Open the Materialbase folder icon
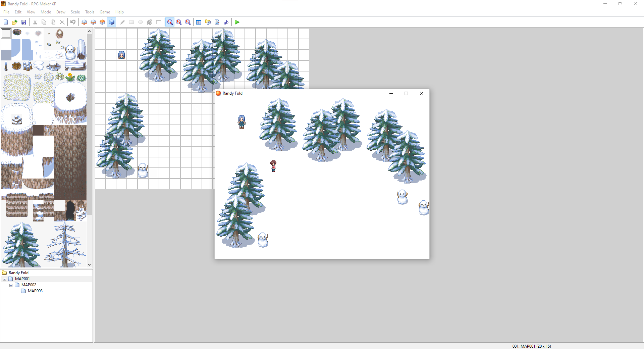Screen dimensions: 644x349 [208, 22]
